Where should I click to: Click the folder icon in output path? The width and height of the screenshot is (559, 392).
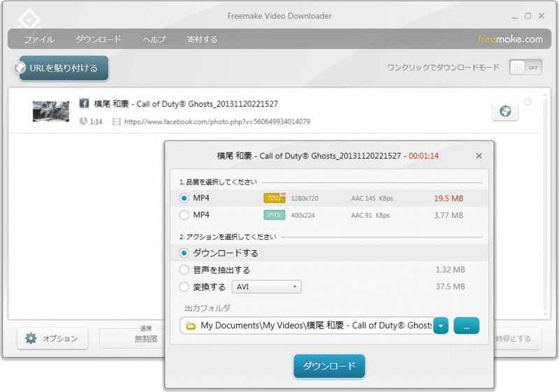[x=191, y=326]
